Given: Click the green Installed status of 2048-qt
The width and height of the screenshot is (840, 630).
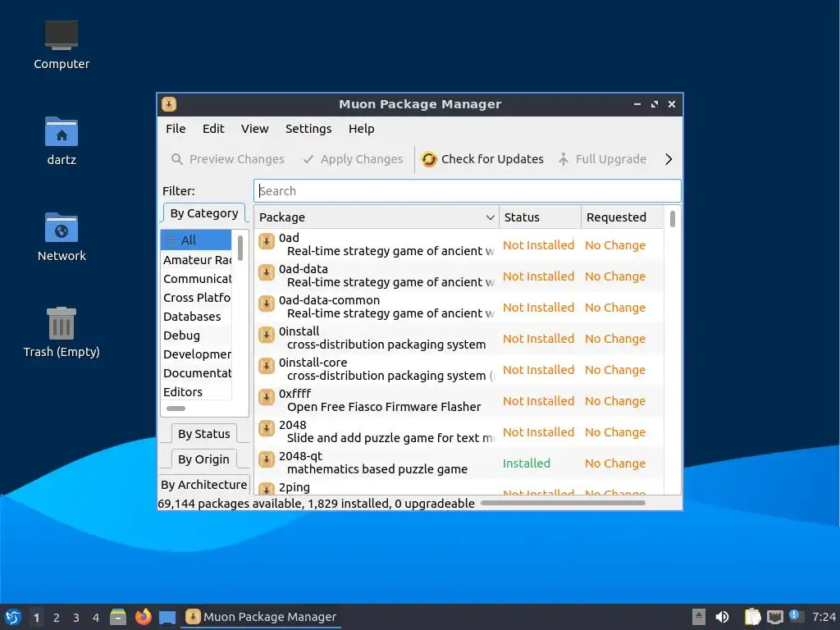Looking at the screenshot, I should (x=526, y=463).
